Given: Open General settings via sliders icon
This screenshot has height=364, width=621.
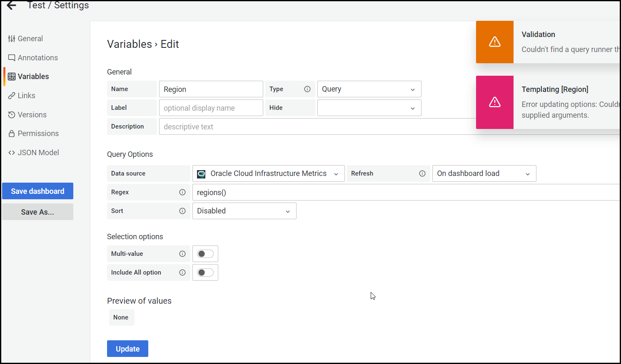Looking at the screenshot, I should 11,38.
